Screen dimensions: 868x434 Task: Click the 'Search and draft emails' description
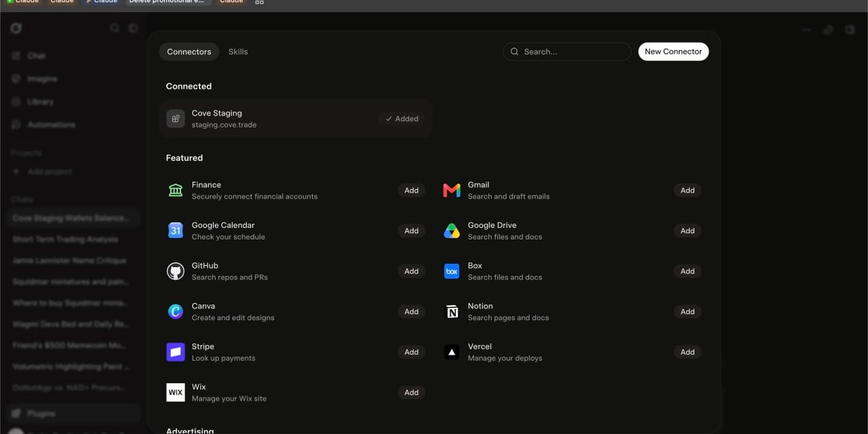pyautogui.click(x=509, y=197)
